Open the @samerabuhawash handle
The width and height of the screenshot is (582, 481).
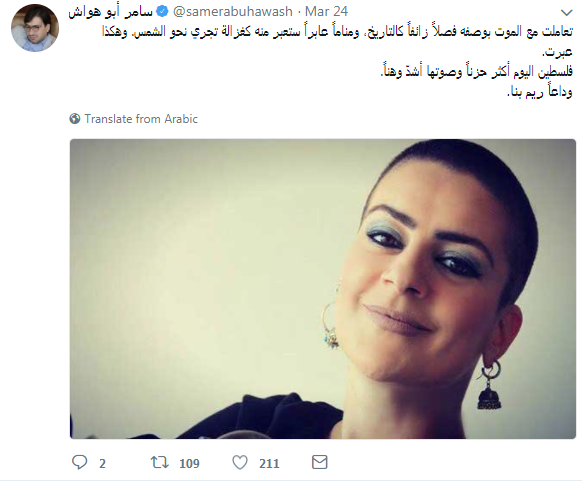tap(233, 12)
